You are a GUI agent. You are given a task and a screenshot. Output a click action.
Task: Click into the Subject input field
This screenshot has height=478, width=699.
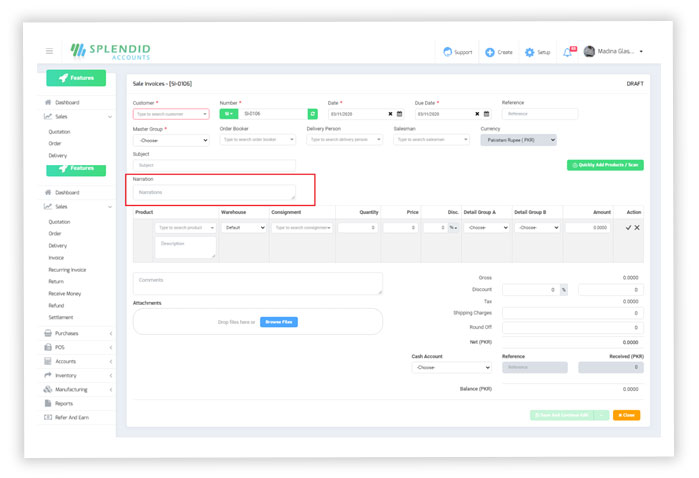pyautogui.click(x=214, y=165)
